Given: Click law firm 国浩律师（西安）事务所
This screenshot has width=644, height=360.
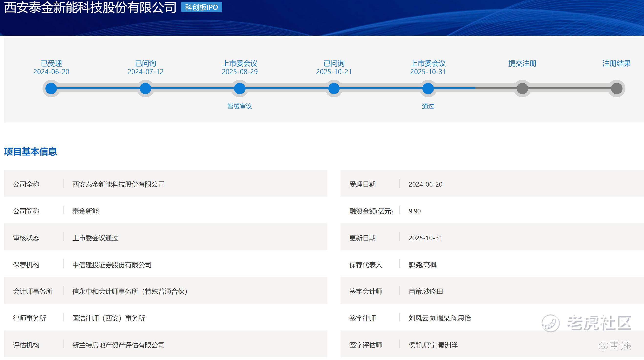Looking at the screenshot, I should pyautogui.click(x=108, y=318).
